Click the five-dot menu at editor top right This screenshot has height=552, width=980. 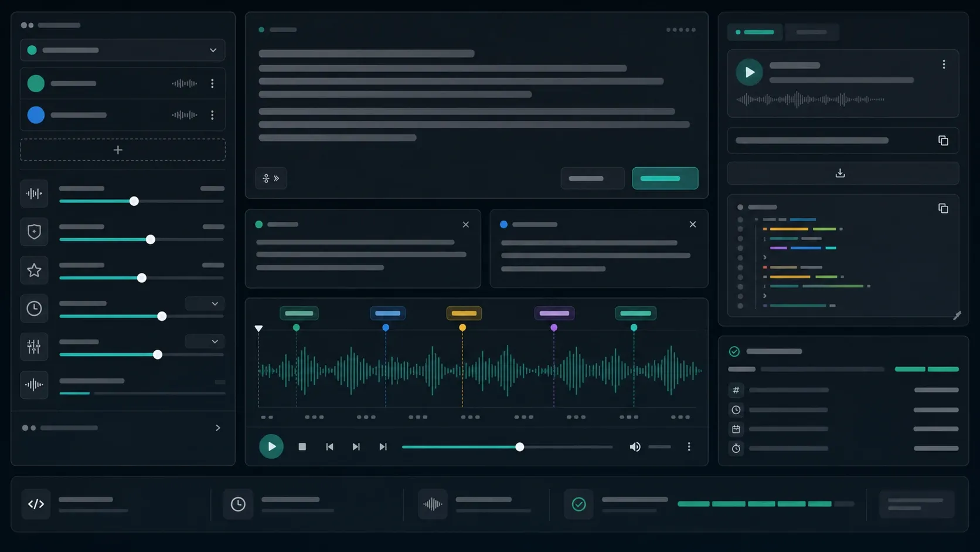681,30
